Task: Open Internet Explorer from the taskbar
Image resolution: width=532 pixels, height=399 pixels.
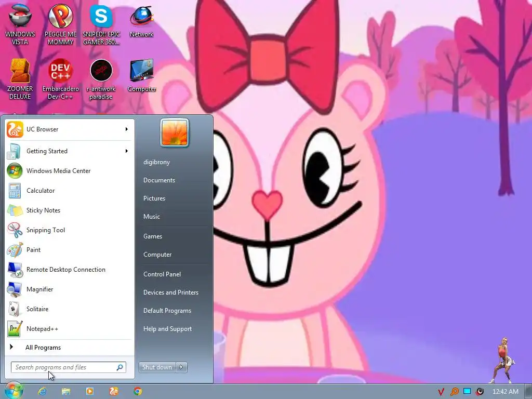Action: (x=42, y=391)
